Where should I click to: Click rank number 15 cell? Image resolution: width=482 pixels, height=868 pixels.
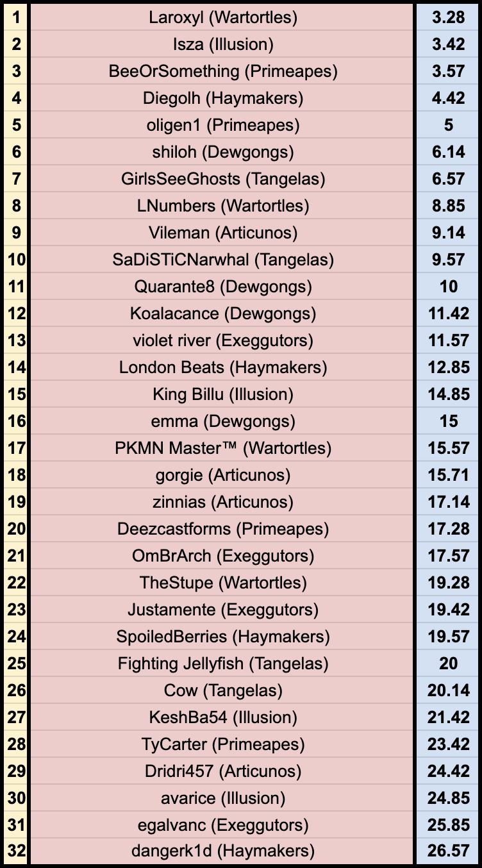(16, 394)
